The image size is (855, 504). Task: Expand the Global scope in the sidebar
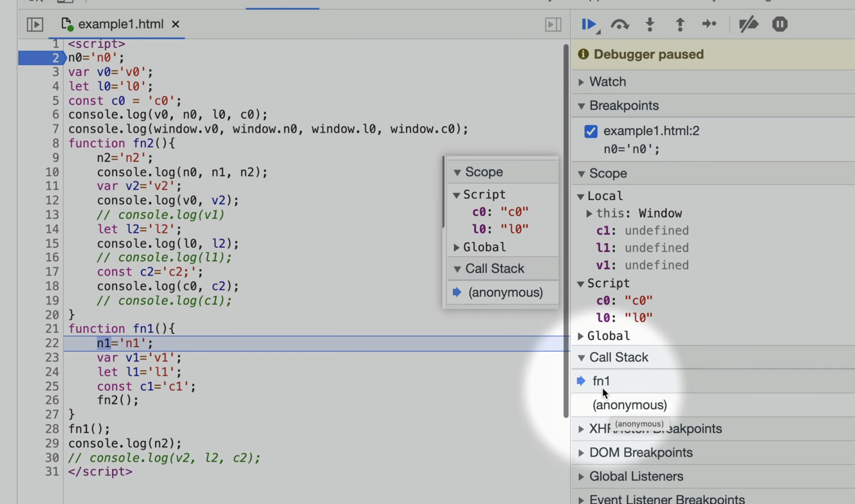click(581, 336)
